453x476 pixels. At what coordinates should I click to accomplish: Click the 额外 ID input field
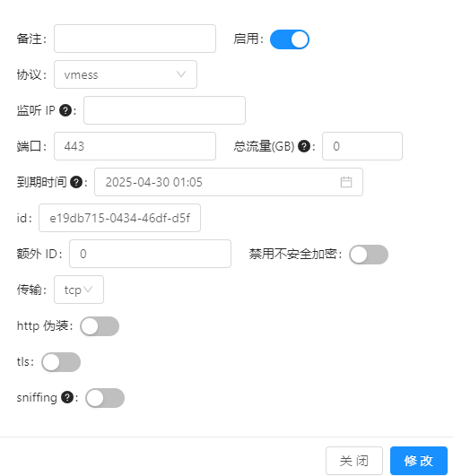pyautogui.click(x=150, y=254)
